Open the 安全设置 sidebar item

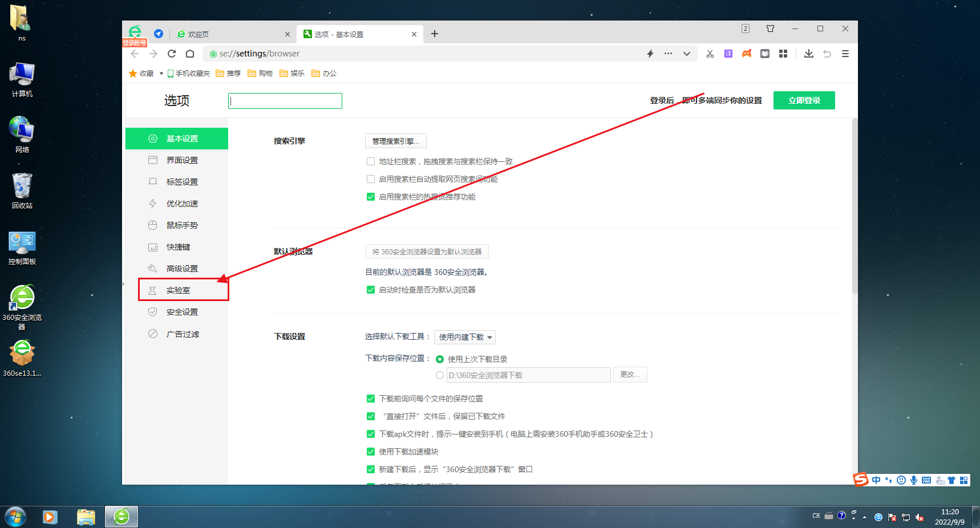coord(177,312)
